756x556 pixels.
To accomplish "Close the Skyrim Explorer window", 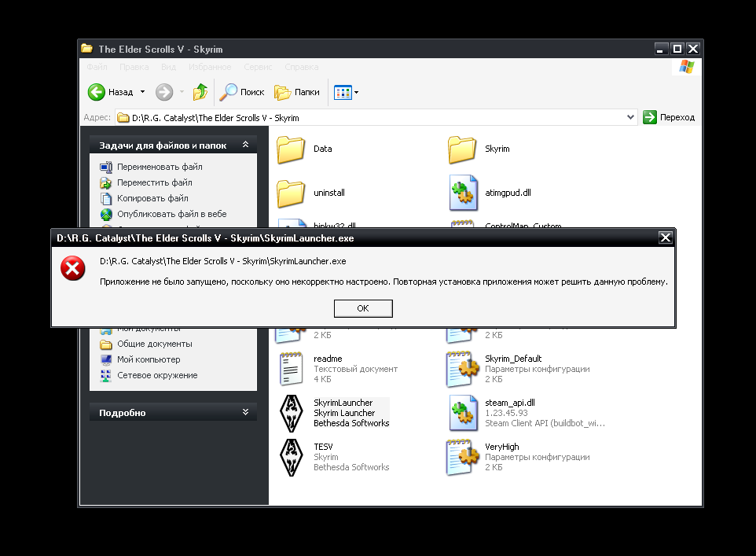I will point(693,49).
